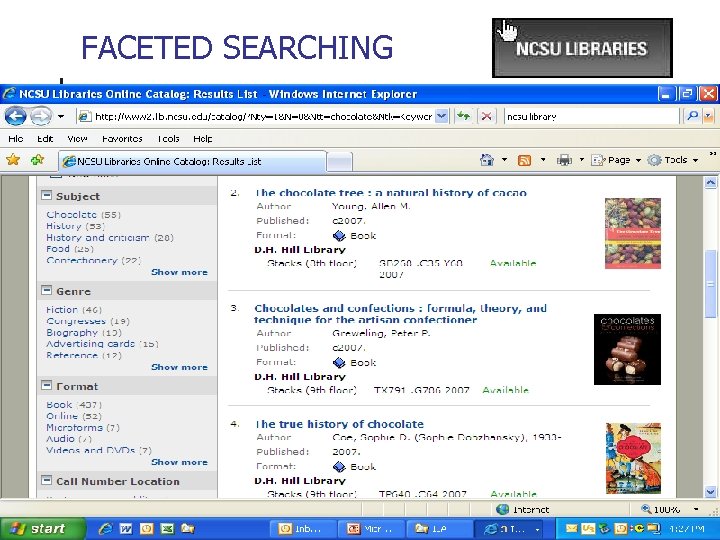Click the vertical scrollbar thumb
Image resolution: width=720 pixels, height=540 pixels.
click(x=710, y=284)
